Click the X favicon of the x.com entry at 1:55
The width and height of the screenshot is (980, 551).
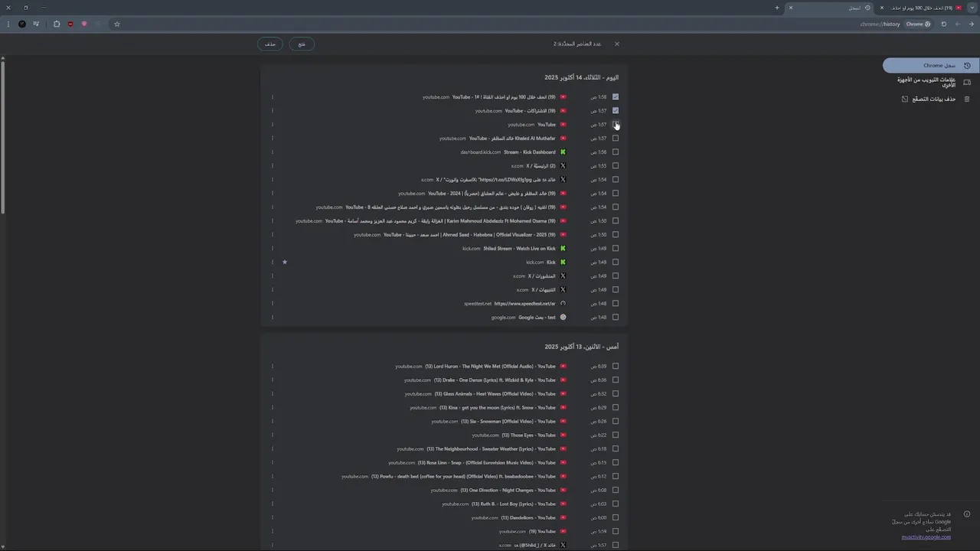[x=563, y=166]
